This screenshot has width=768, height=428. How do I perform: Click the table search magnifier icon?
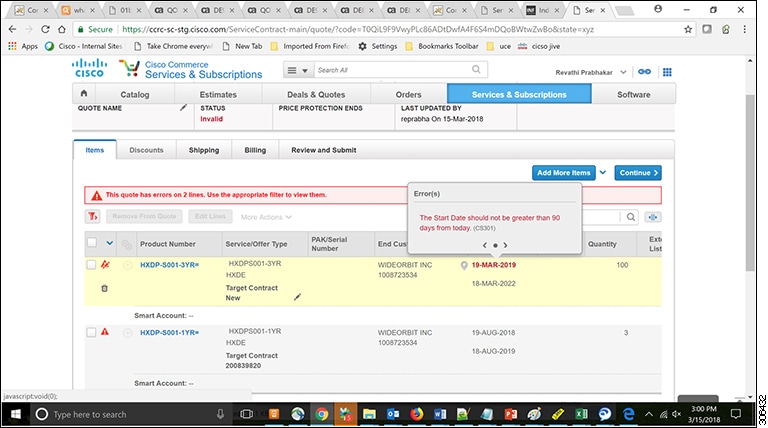[631, 217]
